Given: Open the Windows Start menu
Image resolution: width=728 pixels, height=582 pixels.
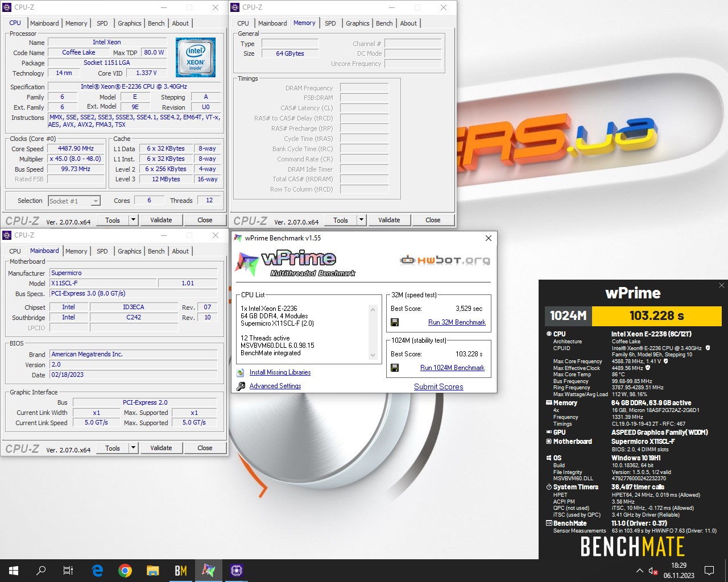Looking at the screenshot, I should pyautogui.click(x=14, y=571).
